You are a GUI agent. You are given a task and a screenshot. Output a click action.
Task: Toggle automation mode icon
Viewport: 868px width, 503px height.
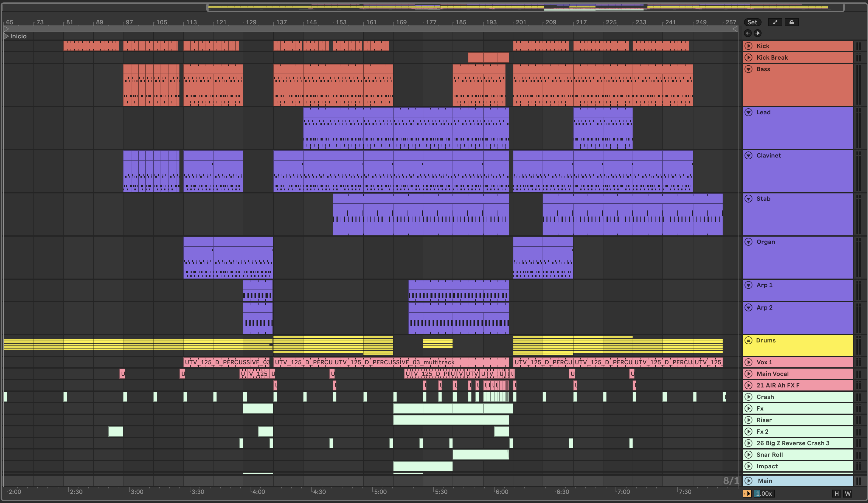775,23
